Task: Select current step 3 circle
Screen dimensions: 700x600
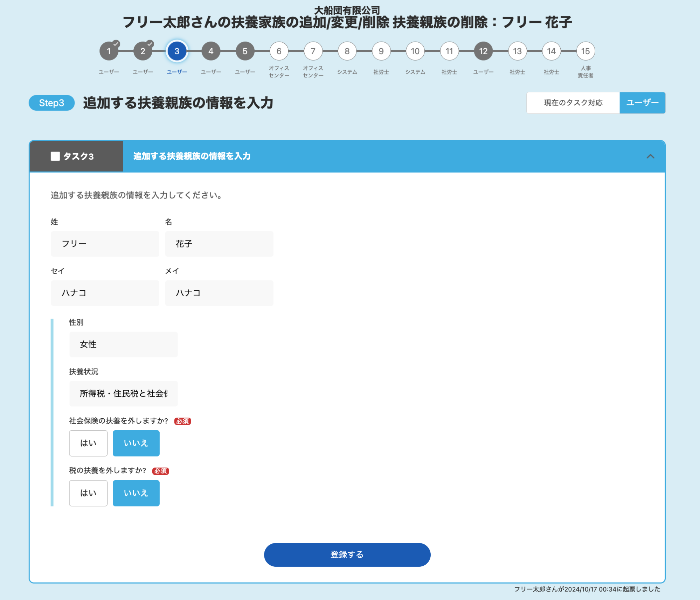Action: tap(177, 51)
